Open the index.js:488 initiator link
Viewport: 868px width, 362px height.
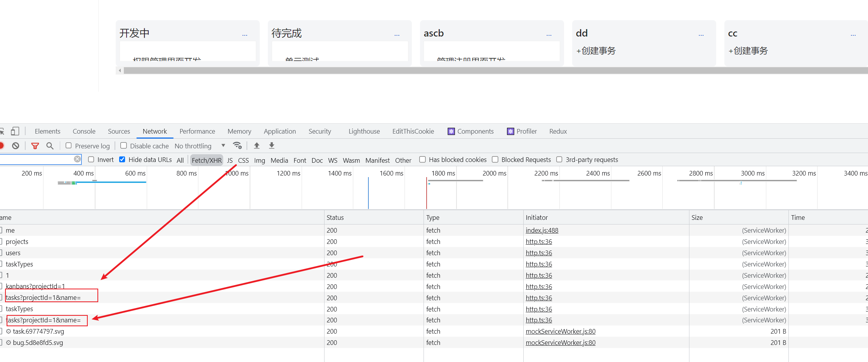tap(542, 230)
